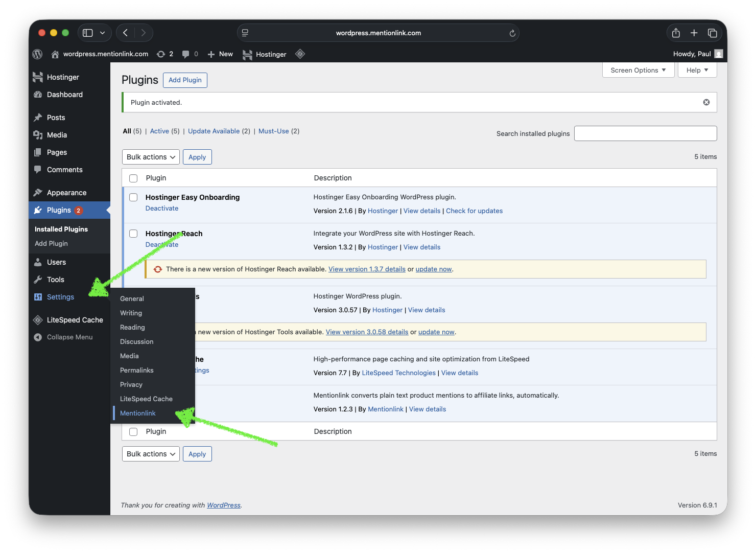Click the bottom Apply button

[197, 454]
